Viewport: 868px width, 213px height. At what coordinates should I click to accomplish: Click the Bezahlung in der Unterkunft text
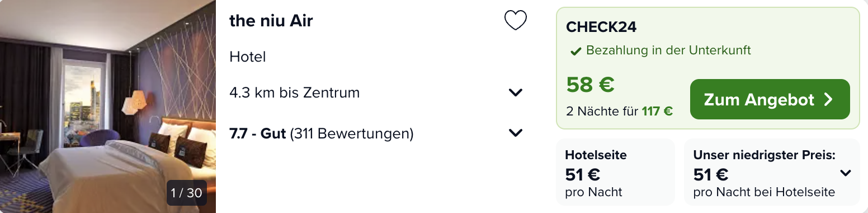click(x=668, y=50)
